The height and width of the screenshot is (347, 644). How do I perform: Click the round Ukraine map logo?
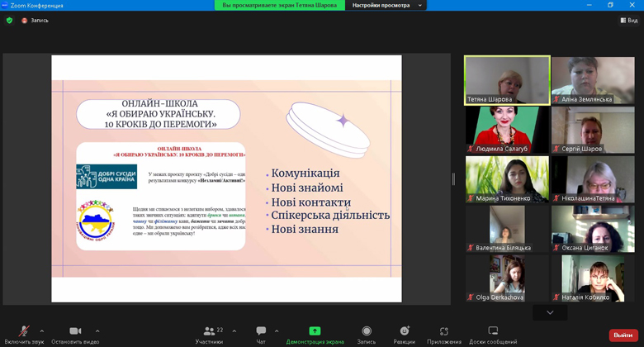click(x=96, y=221)
